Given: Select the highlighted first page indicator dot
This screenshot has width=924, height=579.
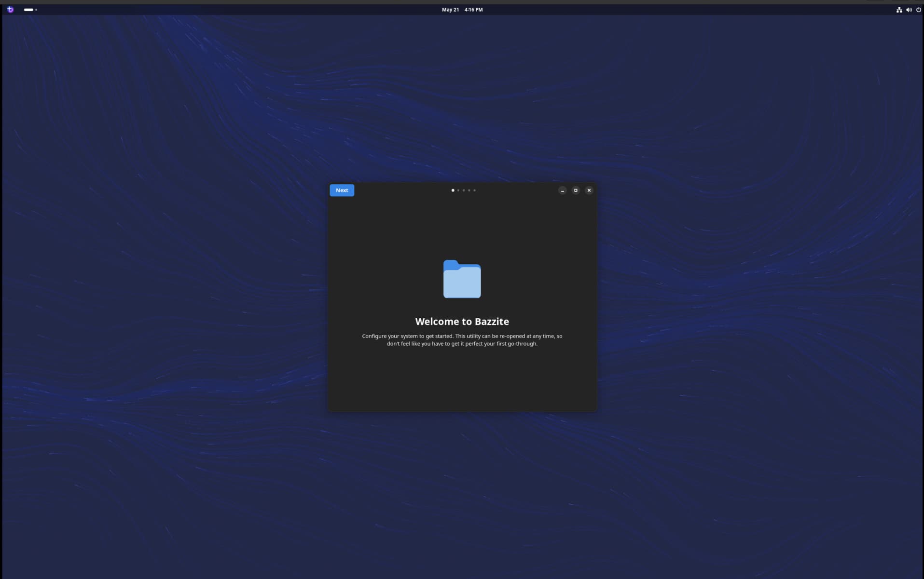Looking at the screenshot, I should [453, 190].
